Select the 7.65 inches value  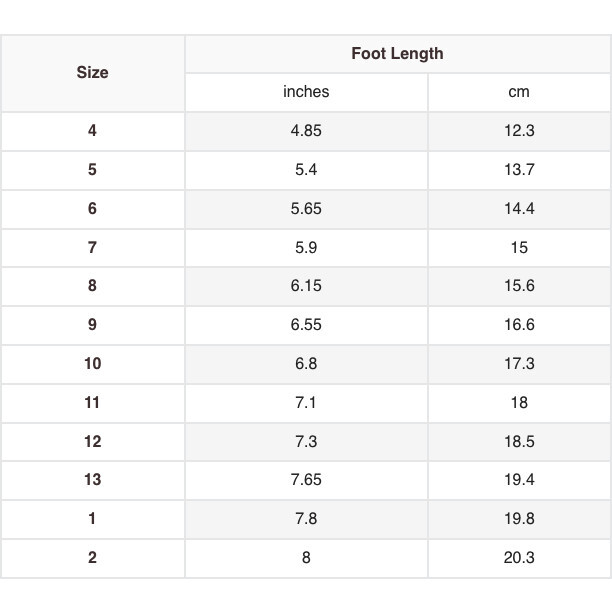coord(306,480)
